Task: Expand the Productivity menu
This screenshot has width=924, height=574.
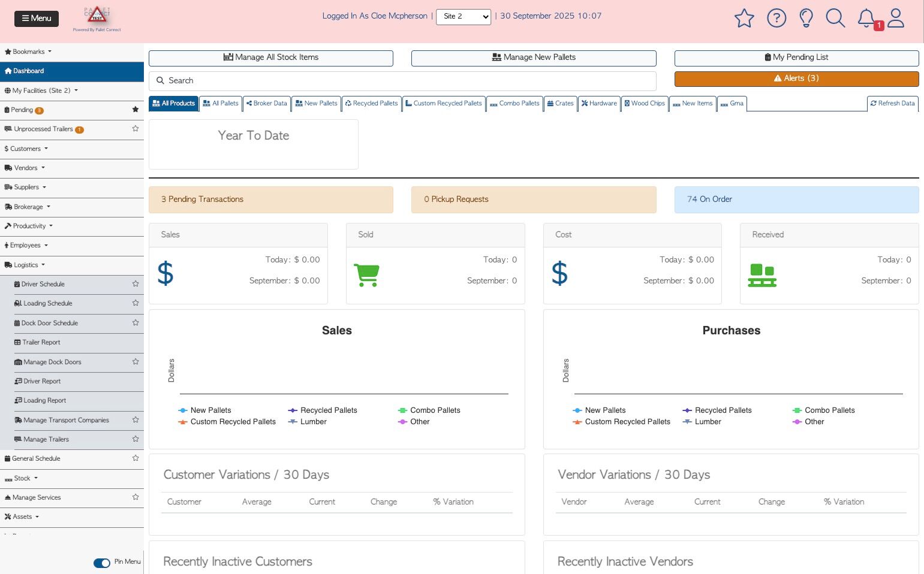Action: coord(72,226)
